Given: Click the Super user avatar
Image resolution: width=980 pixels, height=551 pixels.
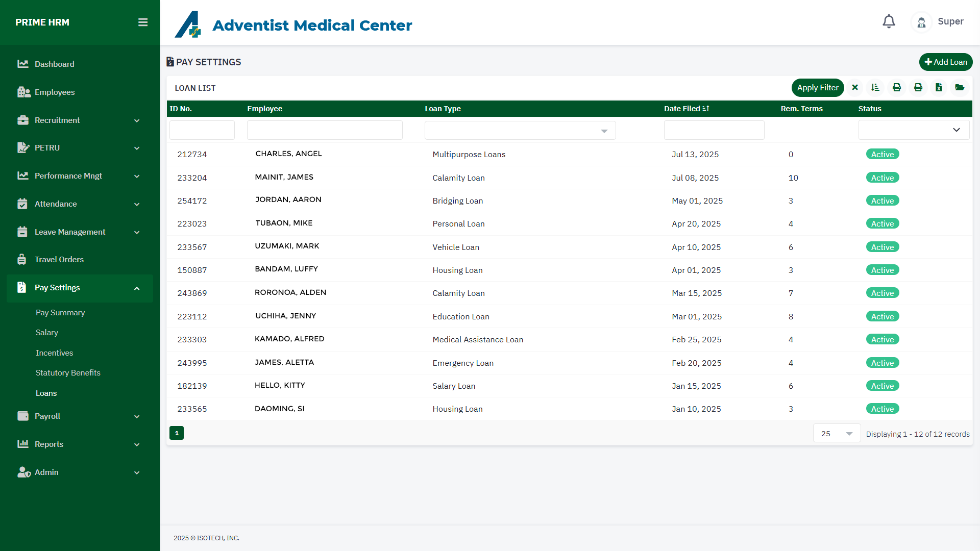Looking at the screenshot, I should pyautogui.click(x=921, y=22).
